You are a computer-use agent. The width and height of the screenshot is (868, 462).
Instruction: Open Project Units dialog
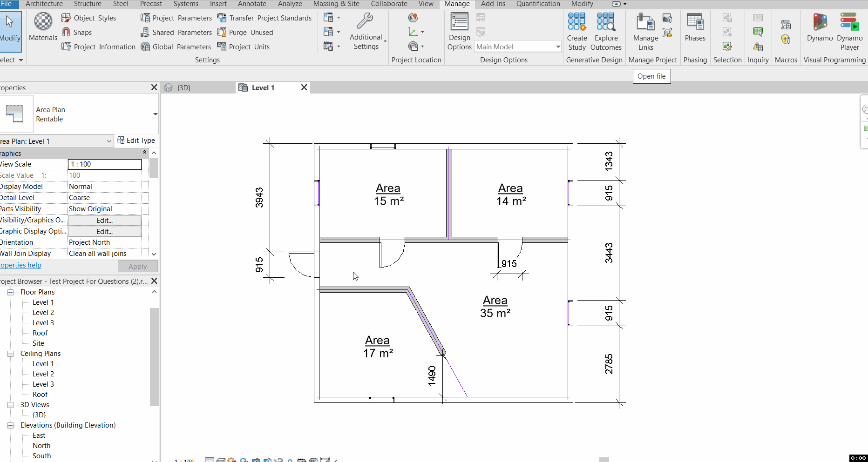coord(243,47)
